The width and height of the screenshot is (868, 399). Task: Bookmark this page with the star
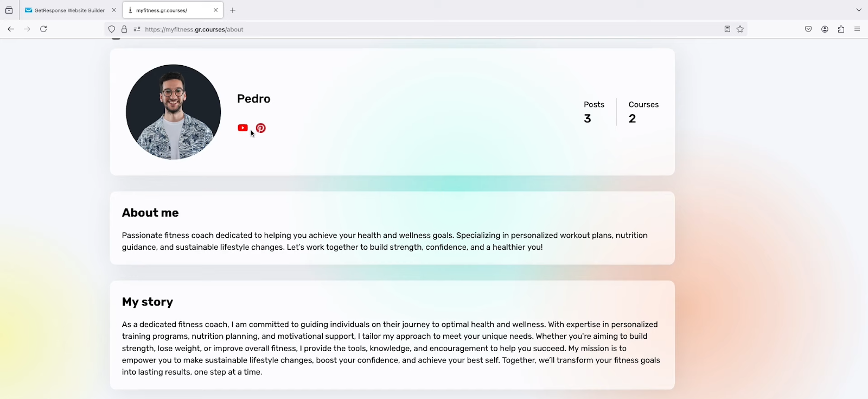pyautogui.click(x=740, y=29)
